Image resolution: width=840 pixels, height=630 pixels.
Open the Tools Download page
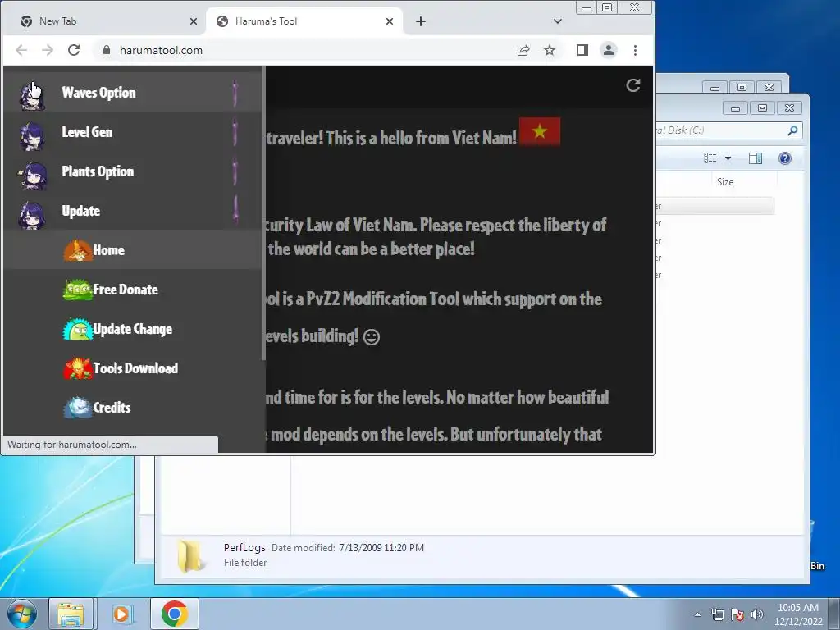[133, 368]
